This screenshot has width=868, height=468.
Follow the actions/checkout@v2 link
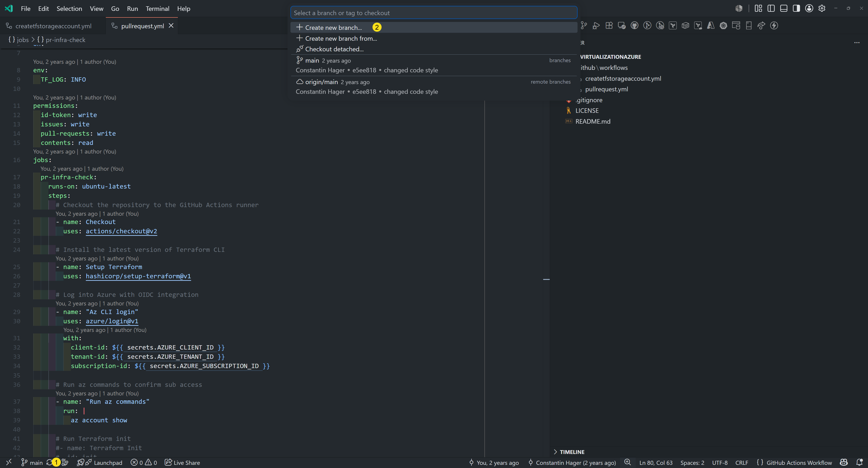tap(121, 231)
